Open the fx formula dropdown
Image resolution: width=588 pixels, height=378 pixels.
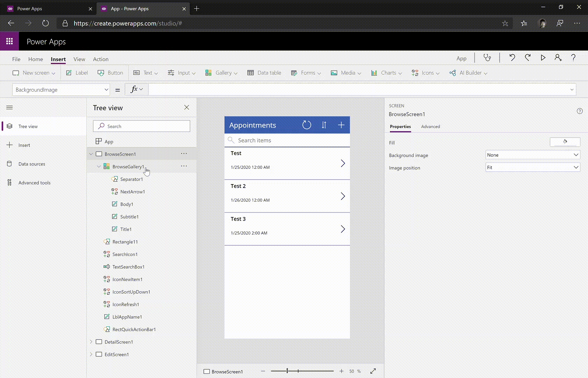[x=137, y=89]
